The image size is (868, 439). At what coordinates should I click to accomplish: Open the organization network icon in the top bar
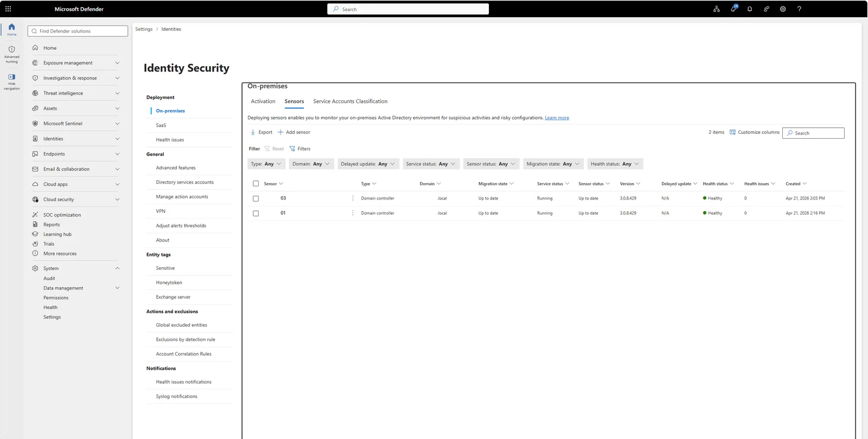[717, 9]
